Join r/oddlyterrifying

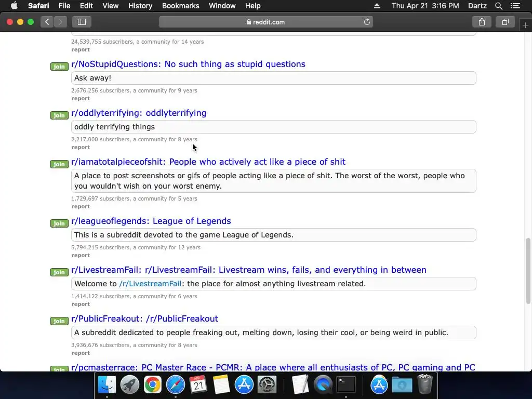(x=59, y=115)
